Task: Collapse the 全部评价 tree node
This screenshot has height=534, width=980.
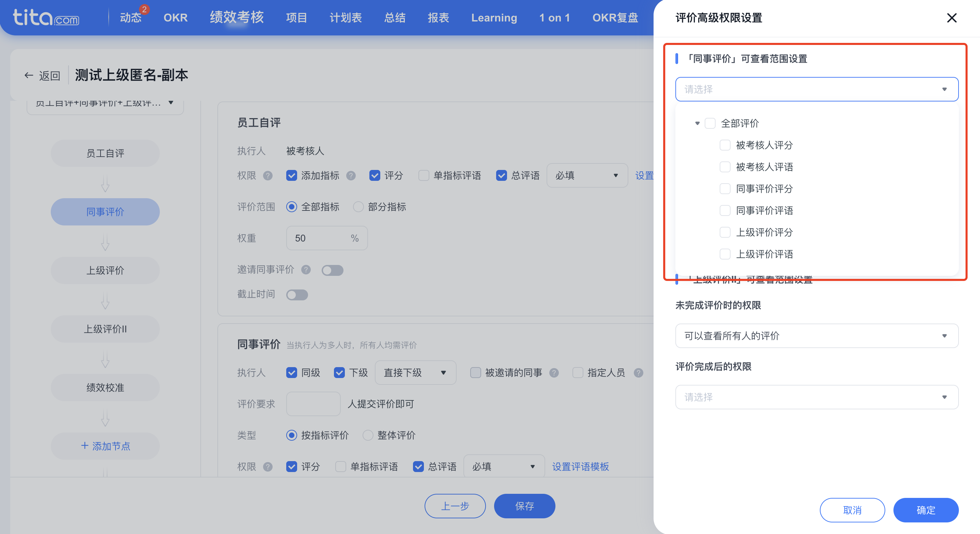Action: (x=697, y=123)
